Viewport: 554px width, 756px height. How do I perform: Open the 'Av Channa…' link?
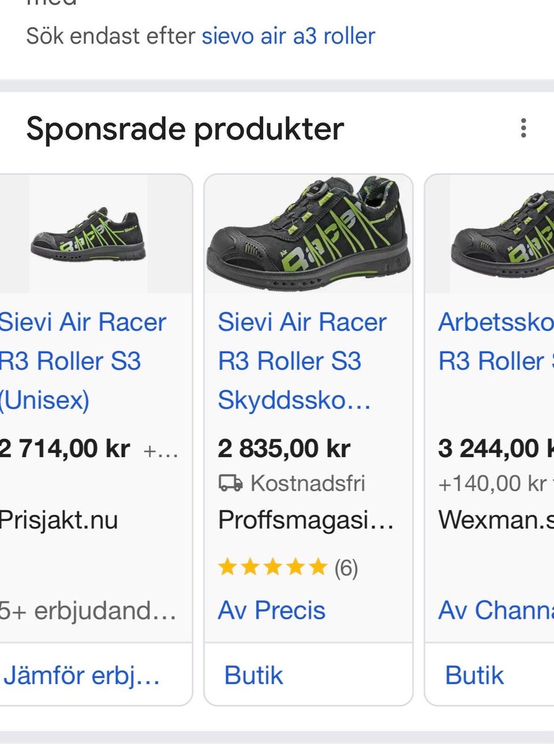(495, 611)
